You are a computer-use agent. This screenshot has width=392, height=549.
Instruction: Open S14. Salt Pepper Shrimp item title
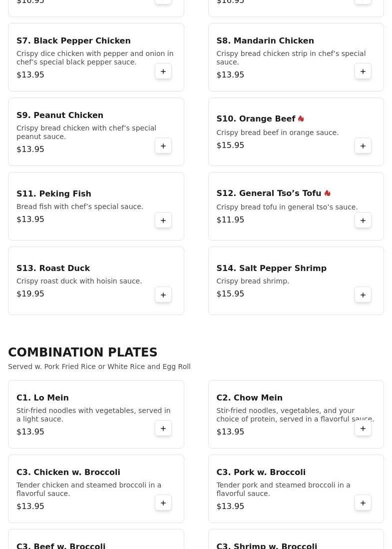(x=271, y=268)
